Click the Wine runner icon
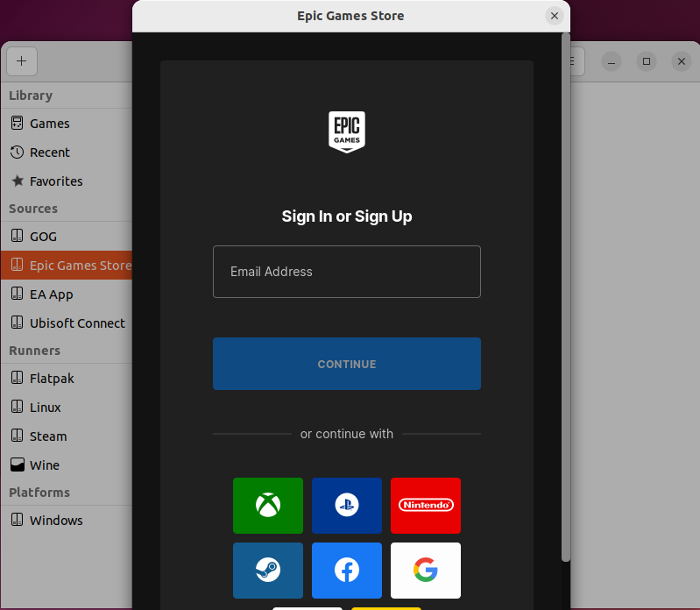Screen dimensions: 700x610 18,465
